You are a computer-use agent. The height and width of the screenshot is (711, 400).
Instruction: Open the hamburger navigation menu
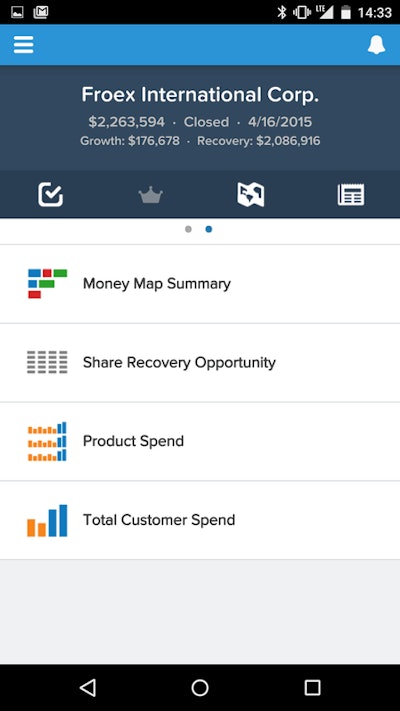[24, 45]
